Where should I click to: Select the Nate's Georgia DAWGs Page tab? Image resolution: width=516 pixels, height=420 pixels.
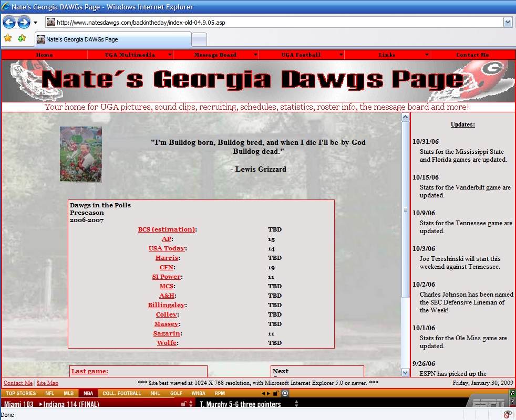coord(113,39)
